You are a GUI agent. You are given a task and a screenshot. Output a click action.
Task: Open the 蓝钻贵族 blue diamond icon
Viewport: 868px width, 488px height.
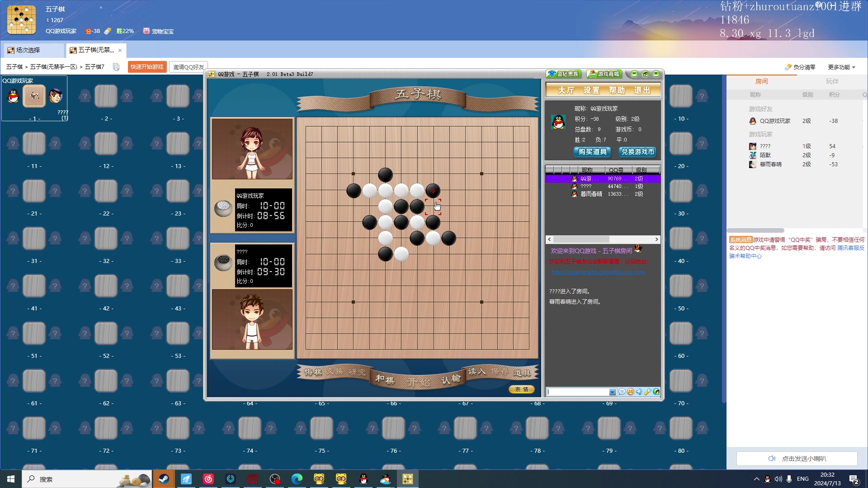tap(563, 74)
